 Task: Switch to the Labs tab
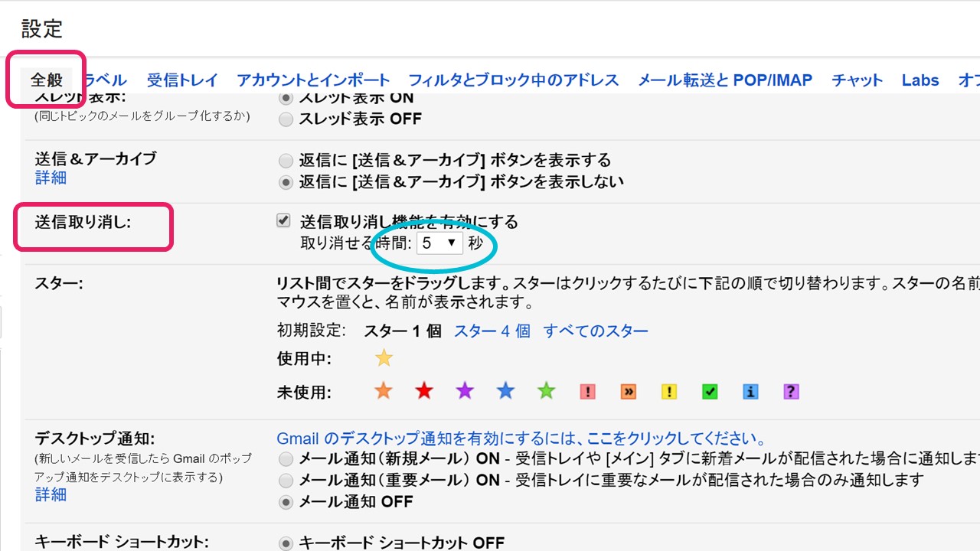click(920, 80)
